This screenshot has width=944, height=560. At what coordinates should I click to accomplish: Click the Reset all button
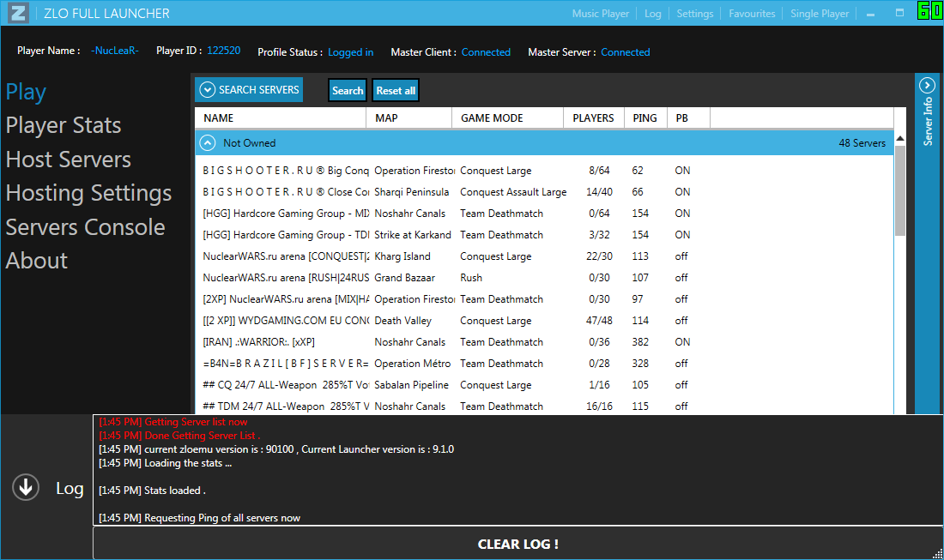396,90
